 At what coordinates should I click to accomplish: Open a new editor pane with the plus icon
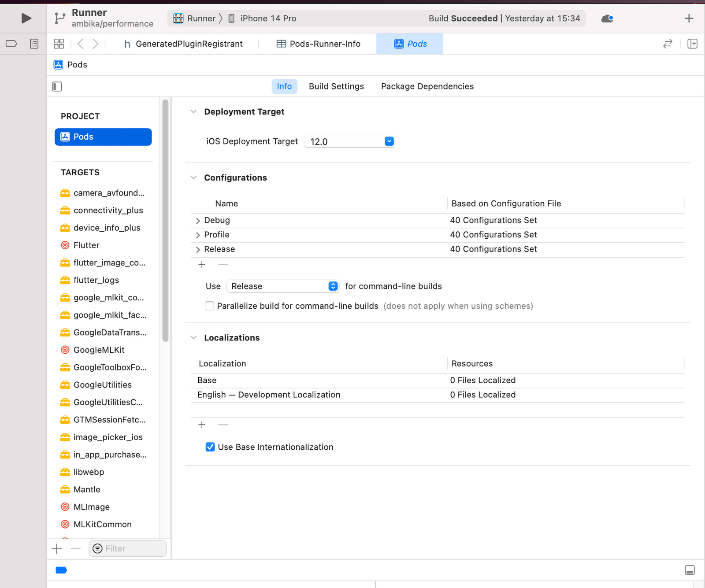coord(688,18)
